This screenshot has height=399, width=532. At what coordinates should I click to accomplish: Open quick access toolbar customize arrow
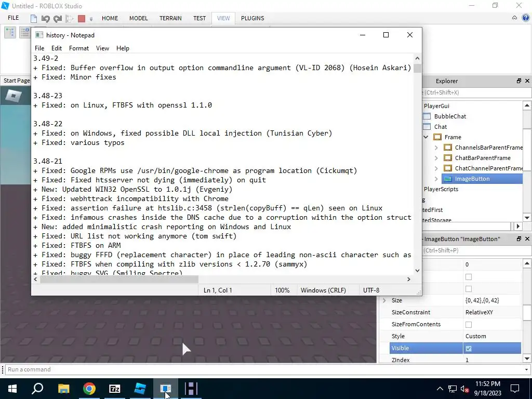click(x=91, y=19)
